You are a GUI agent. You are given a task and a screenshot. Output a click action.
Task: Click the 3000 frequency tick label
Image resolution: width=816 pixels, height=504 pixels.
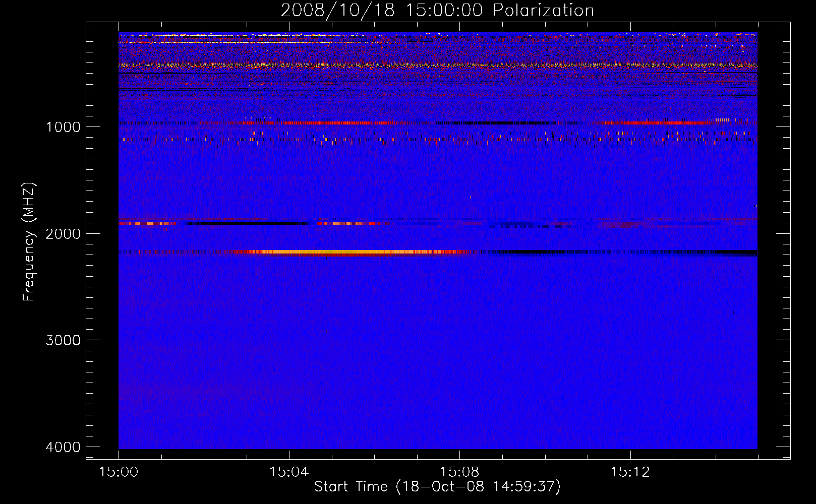tap(63, 340)
